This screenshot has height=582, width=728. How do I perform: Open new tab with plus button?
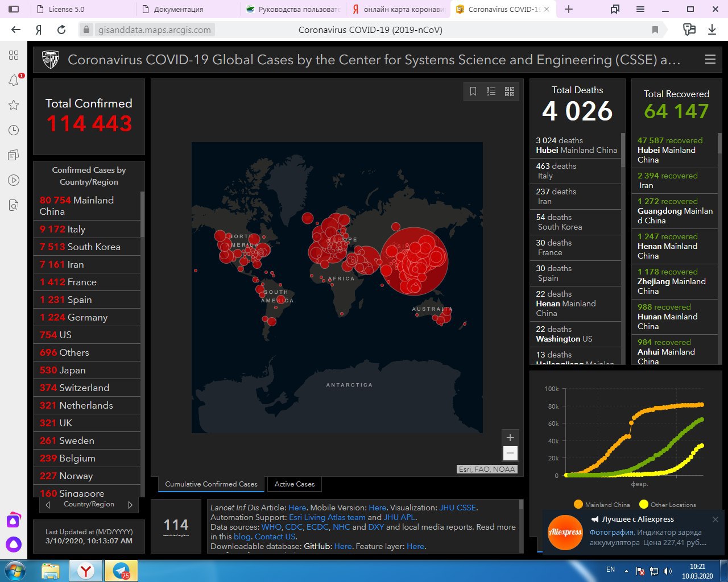click(x=569, y=9)
